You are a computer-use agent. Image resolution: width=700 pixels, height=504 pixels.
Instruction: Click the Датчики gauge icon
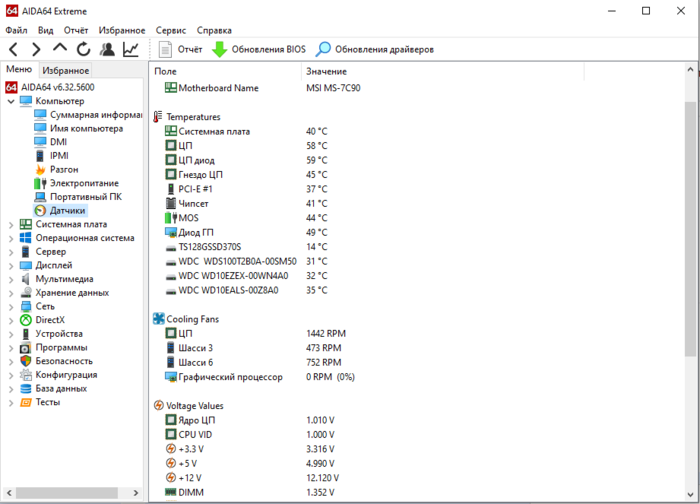[40, 211]
